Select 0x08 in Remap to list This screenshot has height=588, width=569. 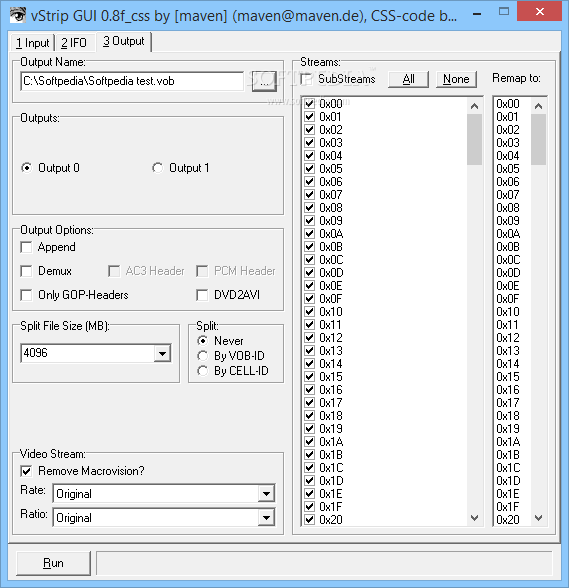pyautogui.click(x=508, y=208)
